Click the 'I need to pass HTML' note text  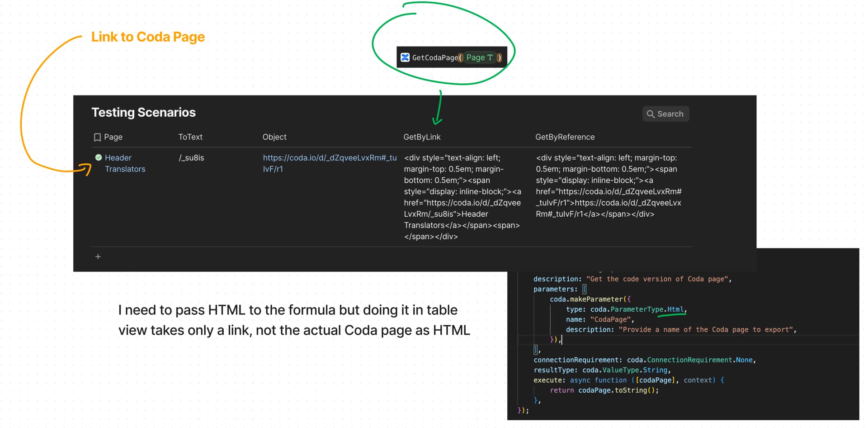tap(294, 320)
